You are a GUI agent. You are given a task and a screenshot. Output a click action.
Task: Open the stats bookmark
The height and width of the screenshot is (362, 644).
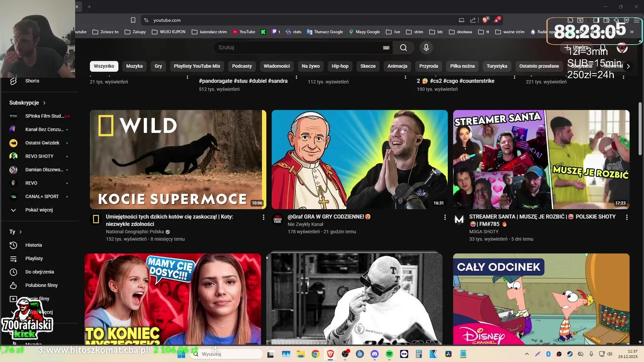pyautogui.click(x=293, y=32)
